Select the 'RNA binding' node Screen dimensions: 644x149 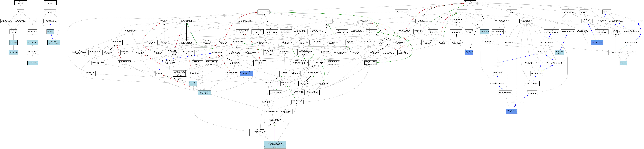click(x=14, y=42)
